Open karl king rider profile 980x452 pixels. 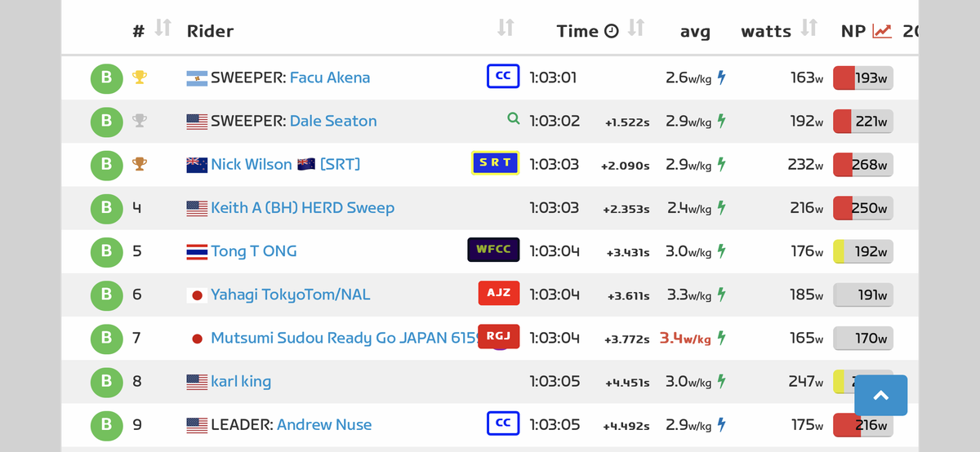click(x=240, y=381)
